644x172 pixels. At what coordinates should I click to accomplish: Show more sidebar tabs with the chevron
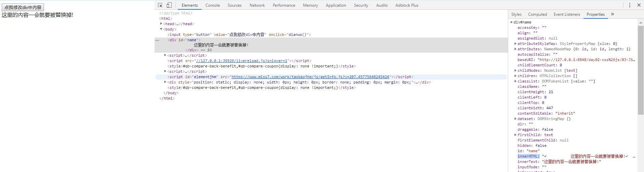point(612,14)
